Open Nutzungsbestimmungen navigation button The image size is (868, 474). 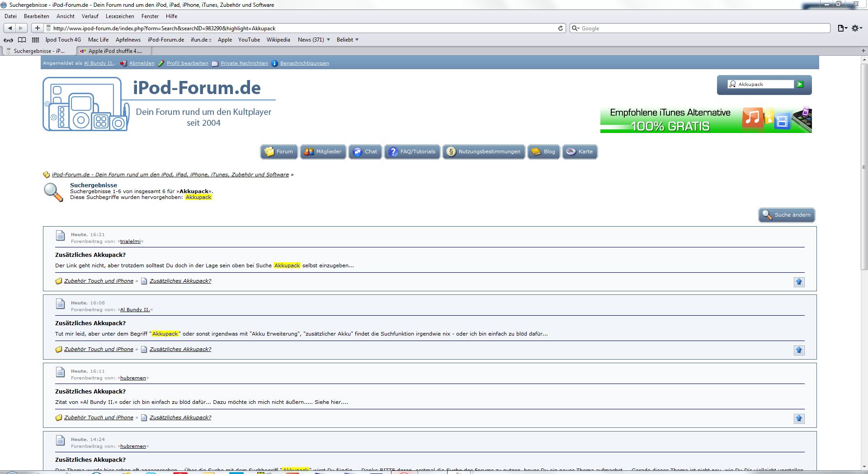484,152
